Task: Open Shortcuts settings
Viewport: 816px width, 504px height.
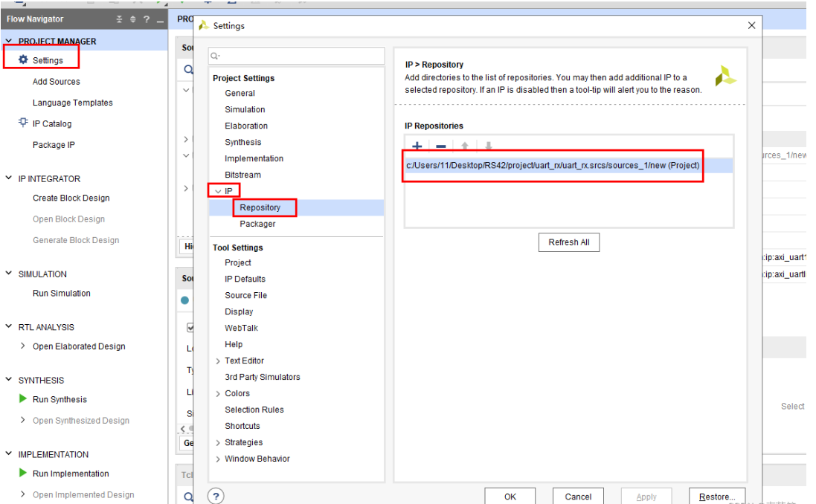Action: point(242,426)
